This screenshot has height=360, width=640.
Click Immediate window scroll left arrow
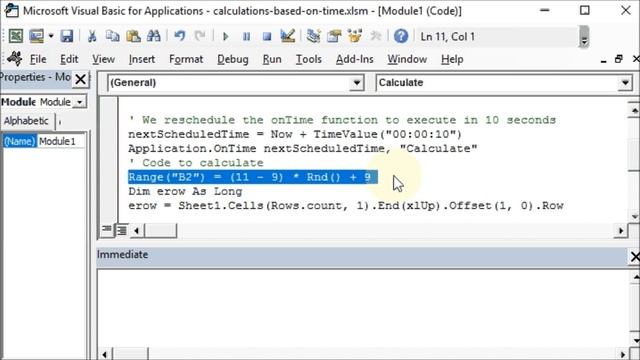[104, 354]
